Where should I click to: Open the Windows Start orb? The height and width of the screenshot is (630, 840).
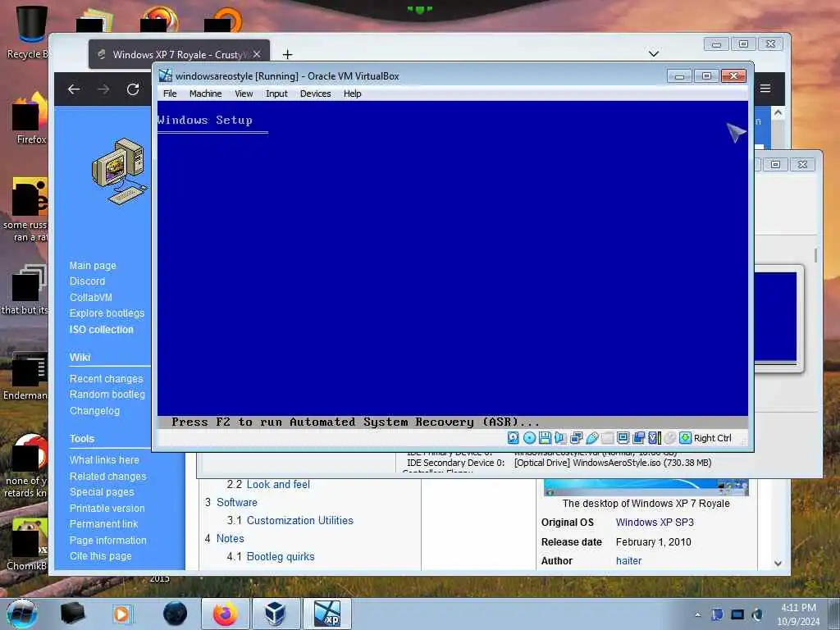[x=22, y=614]
